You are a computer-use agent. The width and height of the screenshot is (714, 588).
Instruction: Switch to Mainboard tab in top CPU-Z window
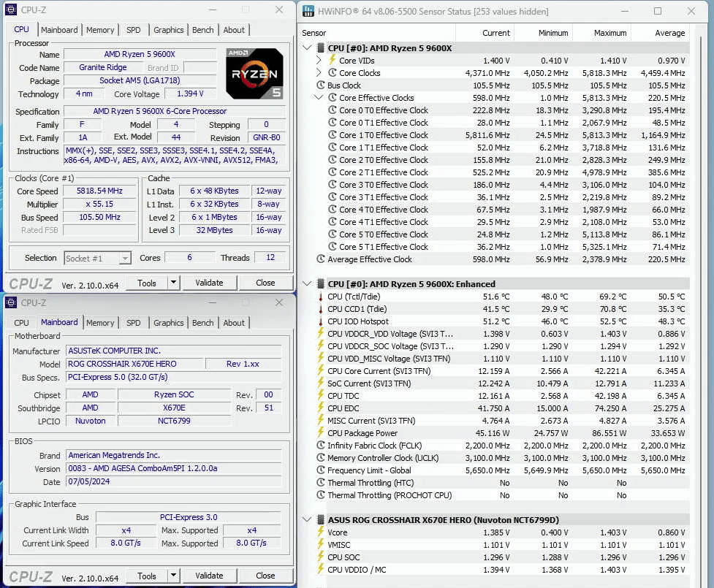pyautogui.click(x=59, y=30)
